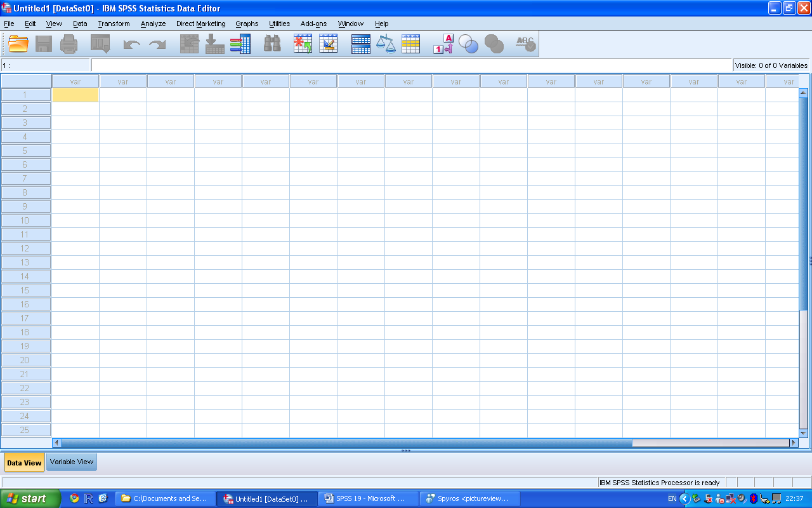Viewport: 812px width, 508px height.
Task: Click the Redo arrow icon
Action: coord(157,44)
